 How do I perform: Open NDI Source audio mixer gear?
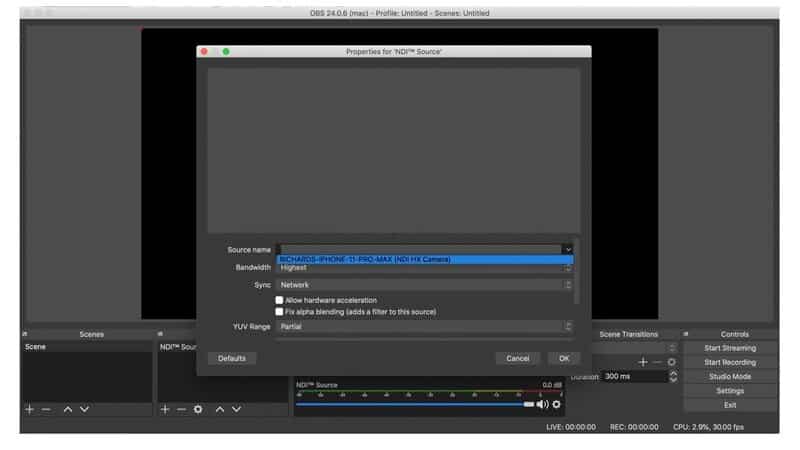(x=557, y=404)
